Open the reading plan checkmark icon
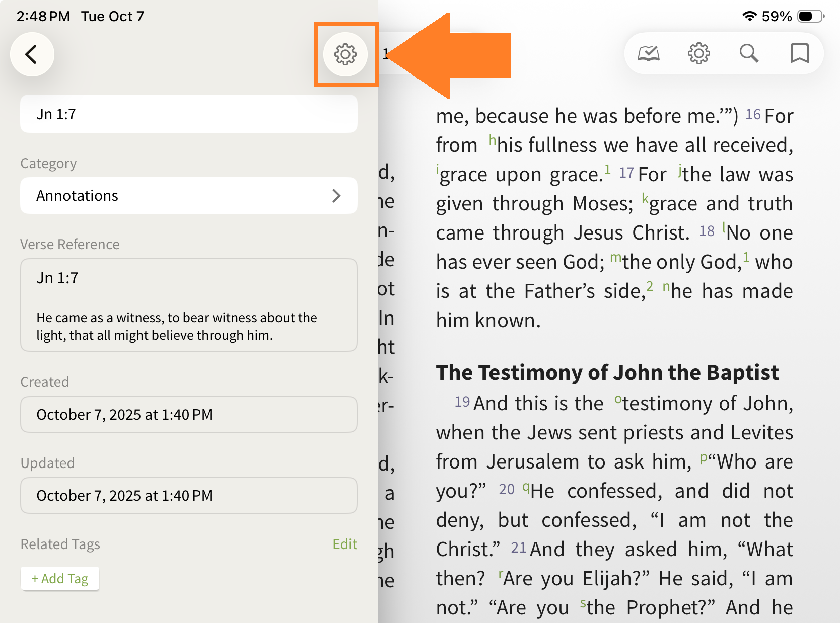840x623 pixels. (649, 53)
